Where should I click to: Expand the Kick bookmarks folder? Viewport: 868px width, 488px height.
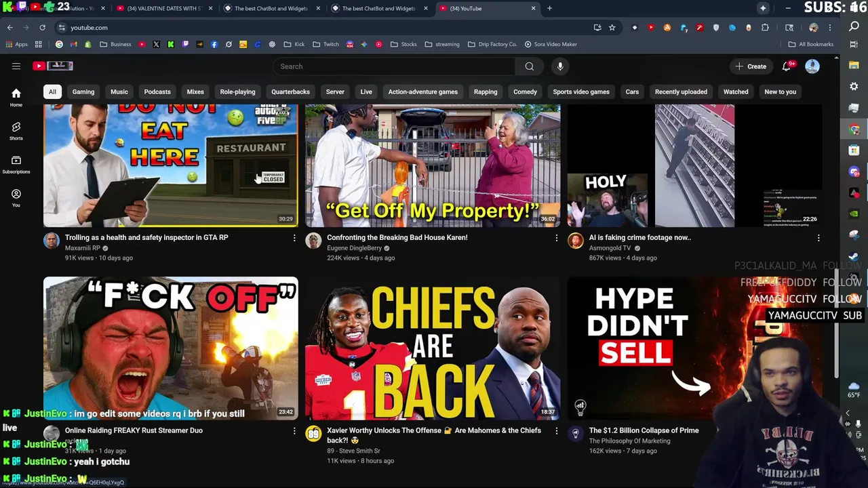click(x=294, y=45)
